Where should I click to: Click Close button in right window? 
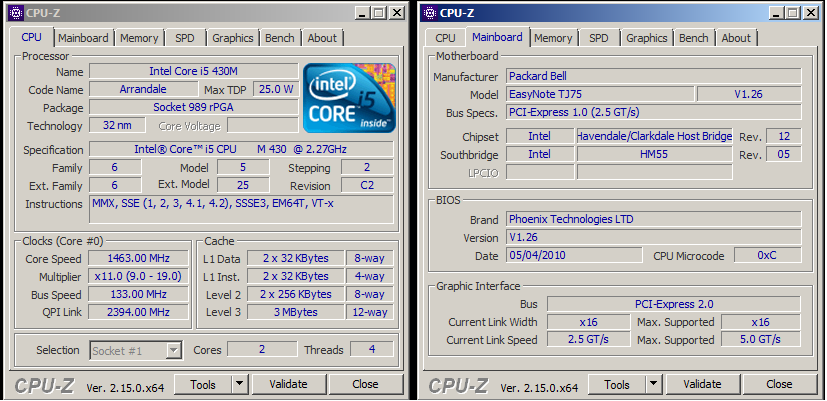point(780,384)
